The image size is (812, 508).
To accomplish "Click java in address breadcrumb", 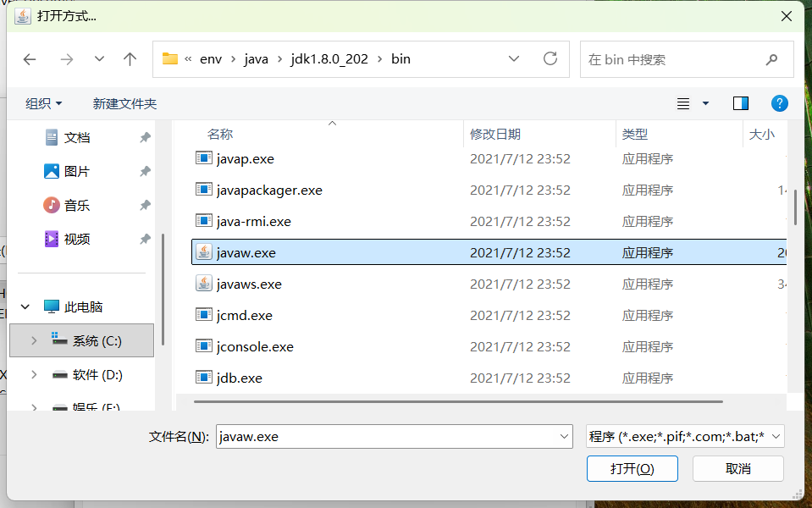I will (257, 59).
